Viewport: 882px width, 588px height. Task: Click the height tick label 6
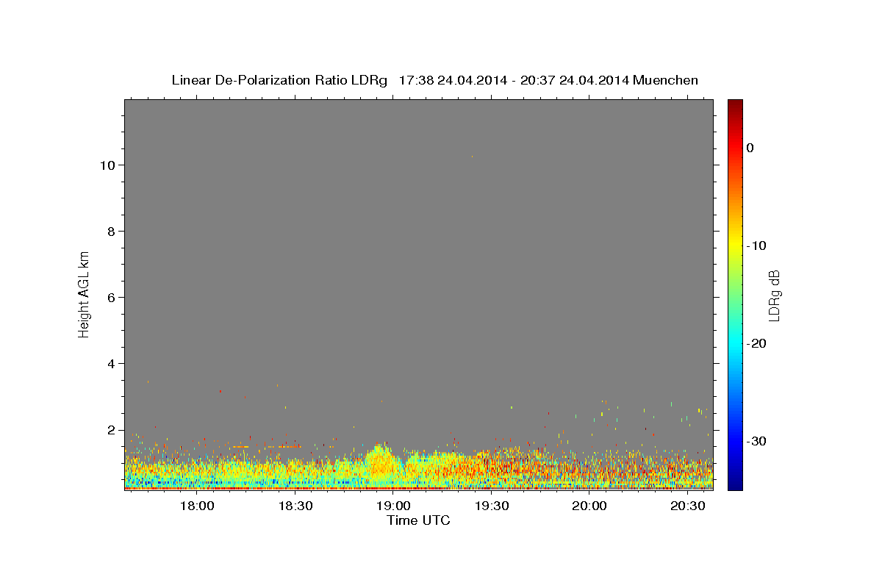point(111,297)
